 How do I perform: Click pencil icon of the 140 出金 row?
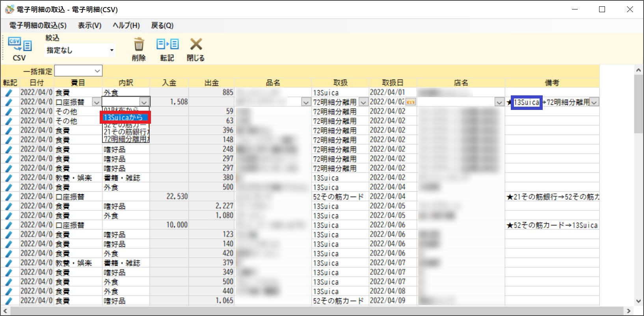pyautogui.click(x=9, y=244)
